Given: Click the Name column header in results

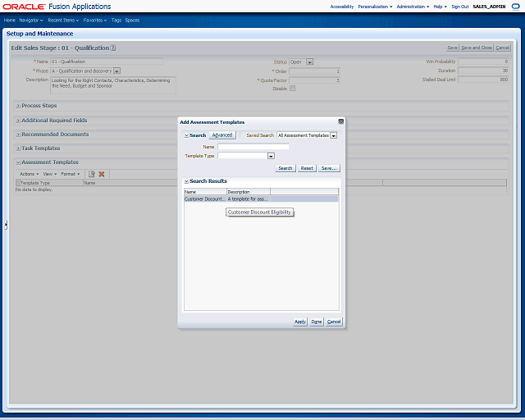Looking at the screenshot, I should (x=205, y=192).
